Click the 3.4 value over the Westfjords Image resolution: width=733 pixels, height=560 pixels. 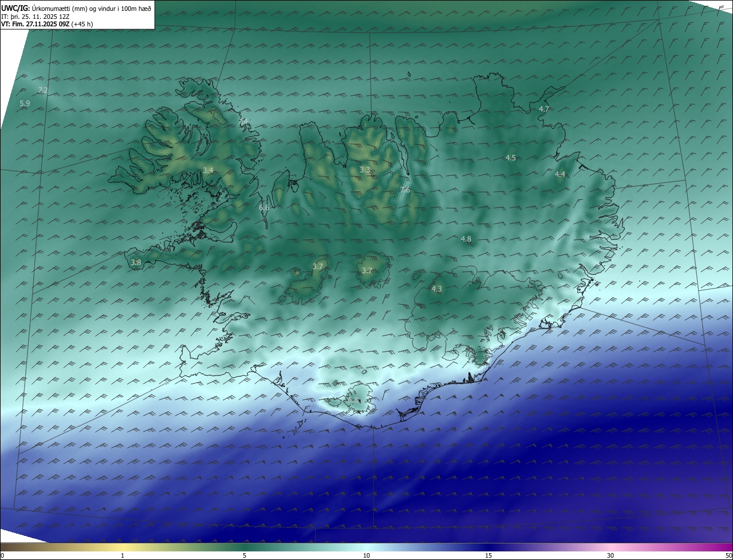208,171
